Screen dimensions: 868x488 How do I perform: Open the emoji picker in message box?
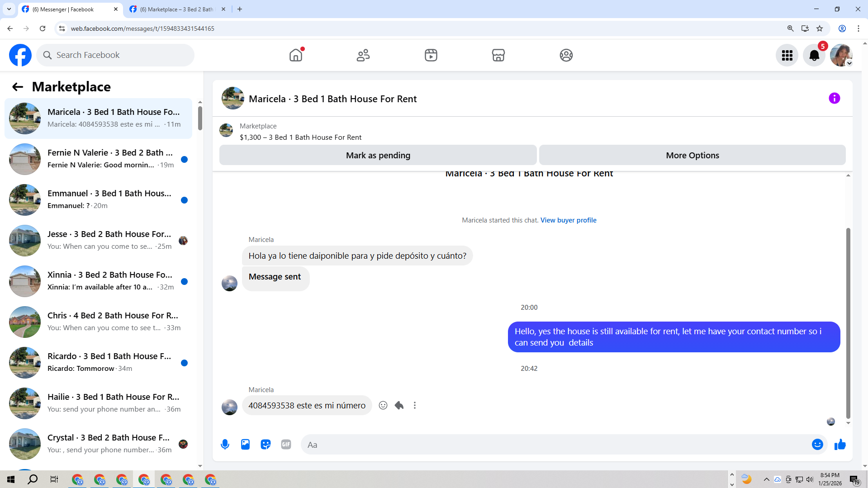(x=817, y=445)
